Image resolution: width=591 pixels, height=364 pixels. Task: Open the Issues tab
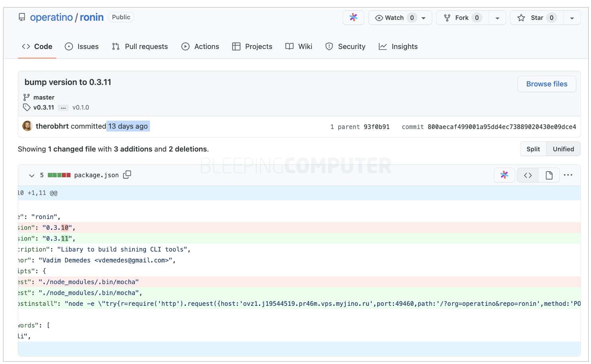click(82, 47)
